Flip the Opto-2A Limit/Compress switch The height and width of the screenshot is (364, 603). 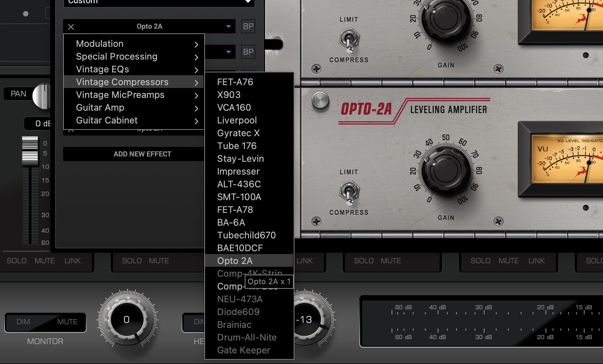[x=349, y=192]
